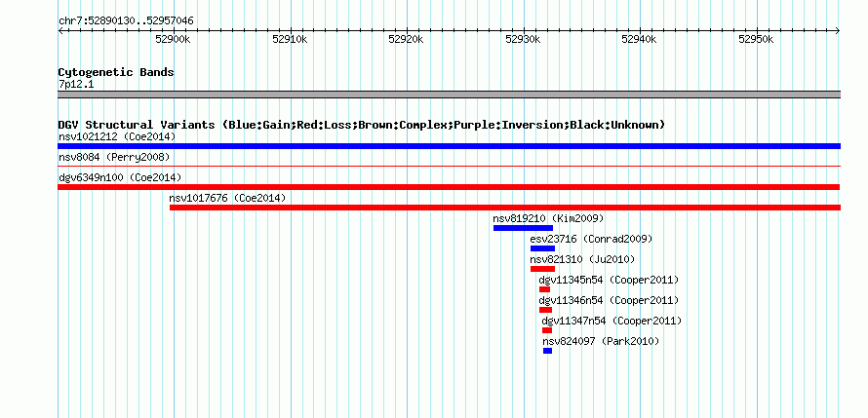Click the red dgv11347n54 bar
This screenshot has width=868, height=418.
coord(547,330)
